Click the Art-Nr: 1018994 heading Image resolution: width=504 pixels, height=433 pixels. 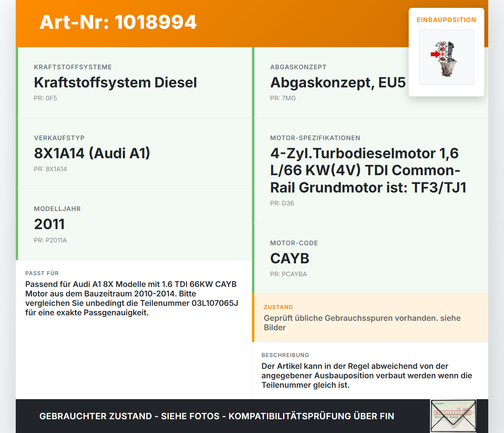(118, 22)
